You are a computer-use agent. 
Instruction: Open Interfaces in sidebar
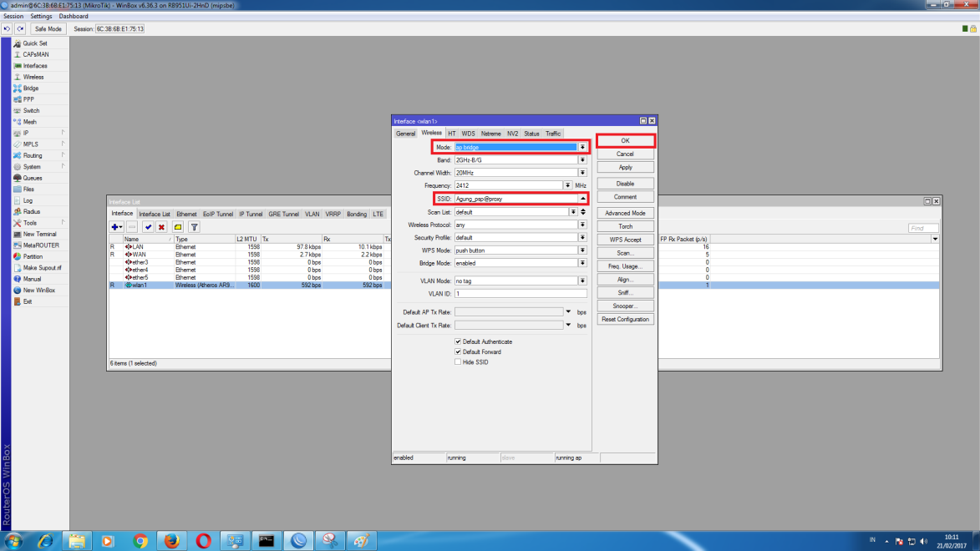(x=35, y=66)
